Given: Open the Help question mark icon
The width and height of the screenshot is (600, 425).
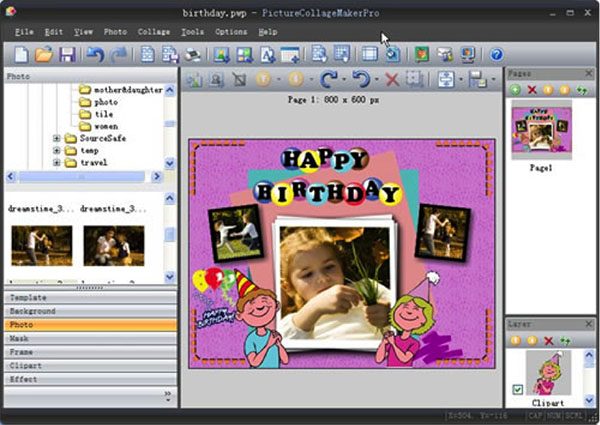Looking at the screenshot, I should (x=496, y=54).
